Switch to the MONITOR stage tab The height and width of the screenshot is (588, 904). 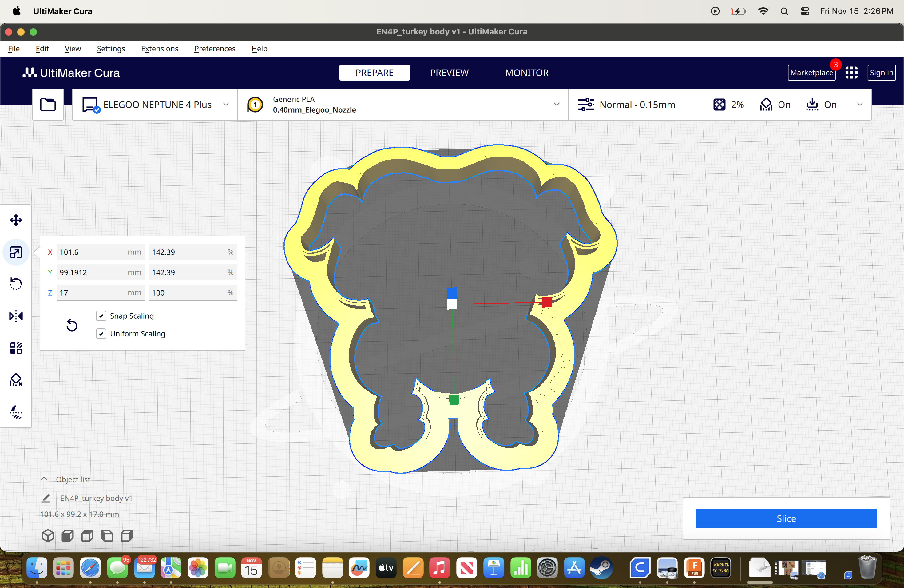pyautogui.click(x=527, y=73)
